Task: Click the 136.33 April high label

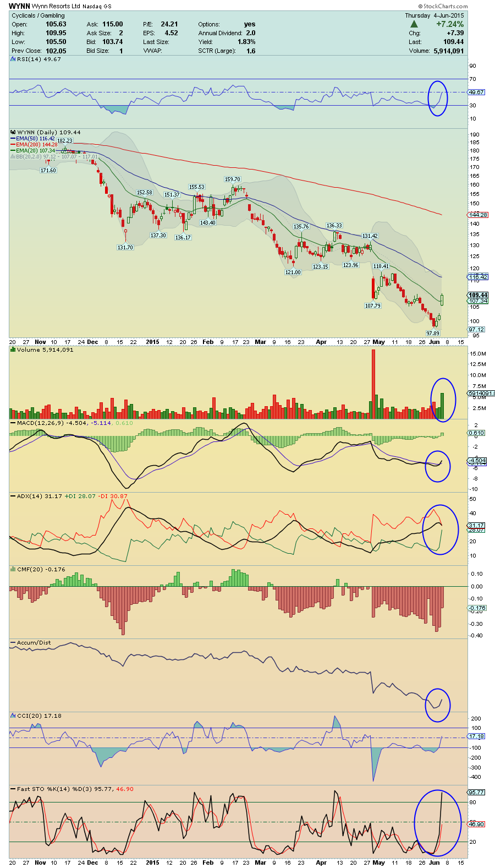Action: pos(334,226)
